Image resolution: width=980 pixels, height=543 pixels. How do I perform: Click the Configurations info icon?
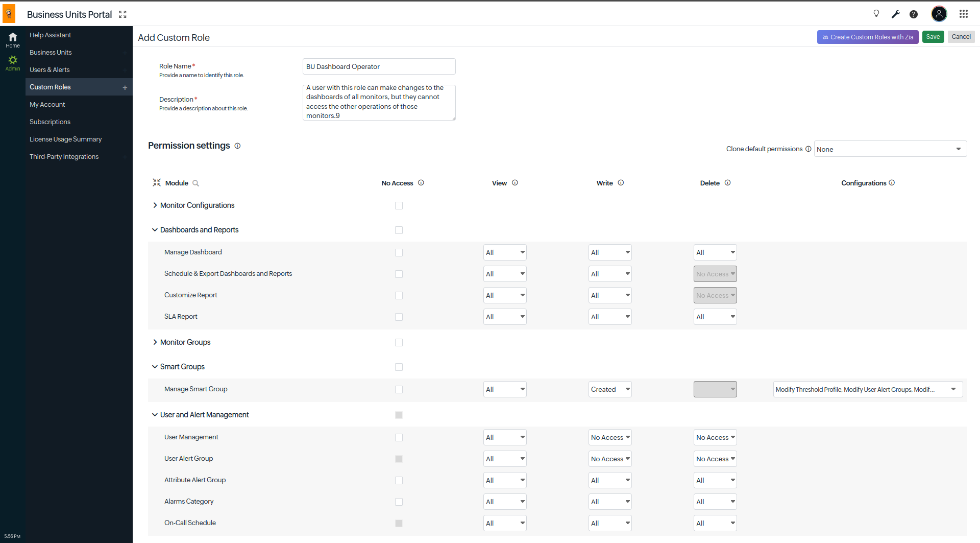(892, 182)
